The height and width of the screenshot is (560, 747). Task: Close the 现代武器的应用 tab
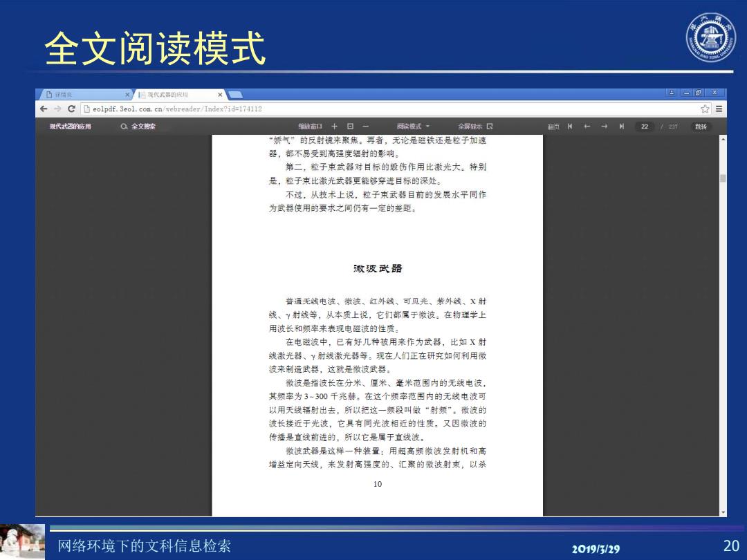pos(220,95)
